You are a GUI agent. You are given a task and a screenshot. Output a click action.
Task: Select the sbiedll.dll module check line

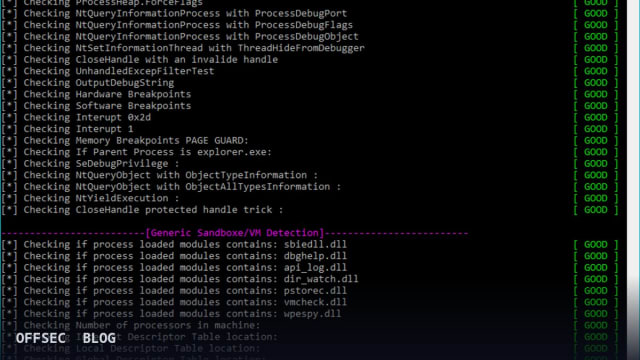(x=174, y=244)
